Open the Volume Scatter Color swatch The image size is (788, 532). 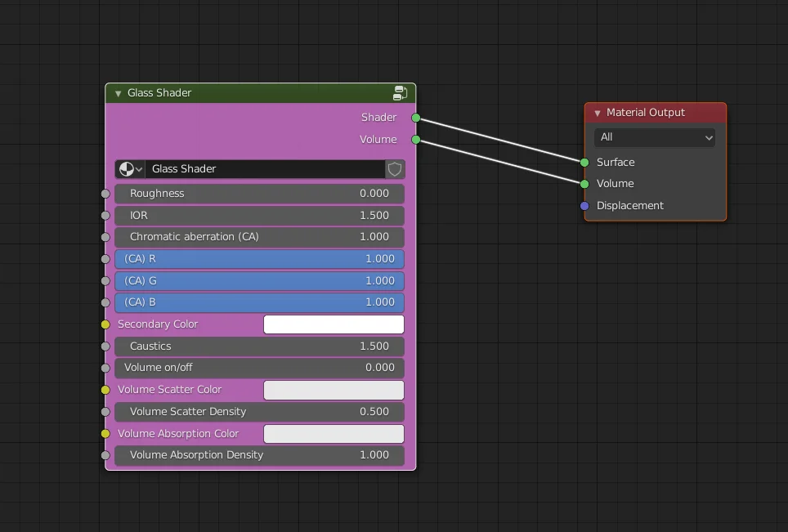point(334,390)
